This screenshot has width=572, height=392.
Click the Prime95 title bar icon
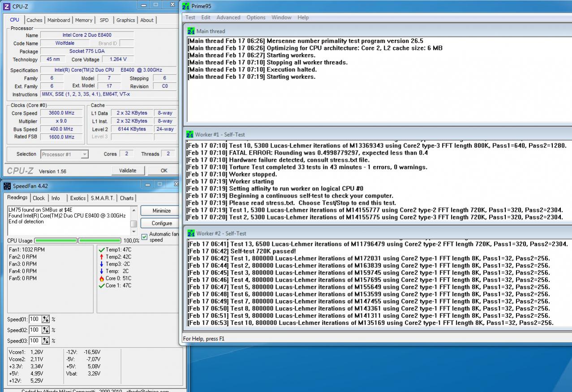coord(186,6)
